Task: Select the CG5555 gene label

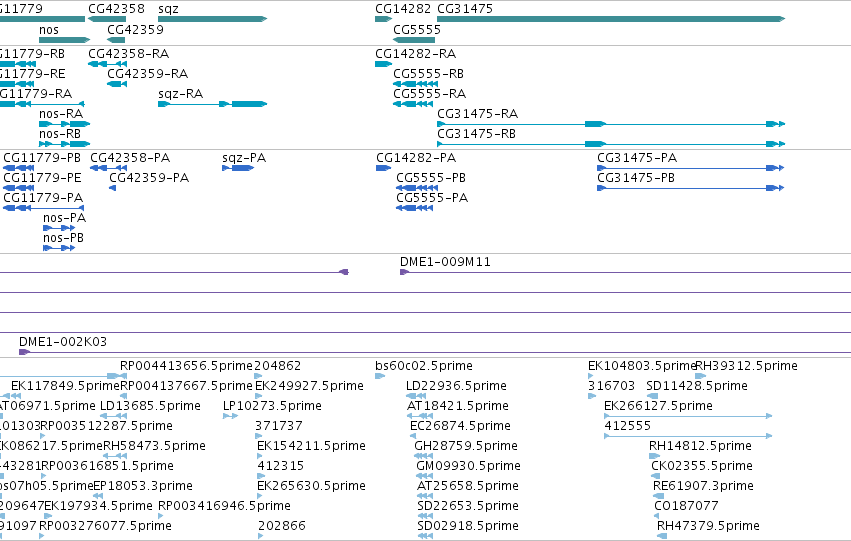Action: tap(417, 29)
